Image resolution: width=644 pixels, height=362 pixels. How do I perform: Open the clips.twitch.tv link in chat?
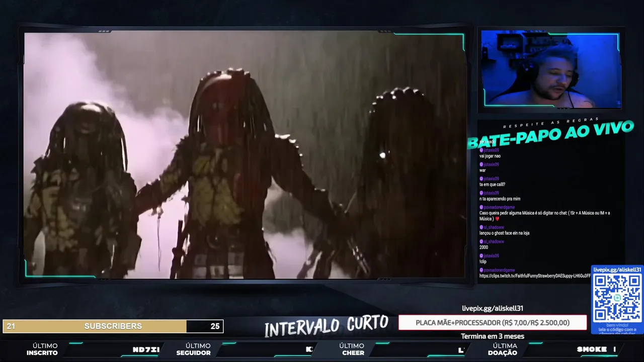pos(535,276)
